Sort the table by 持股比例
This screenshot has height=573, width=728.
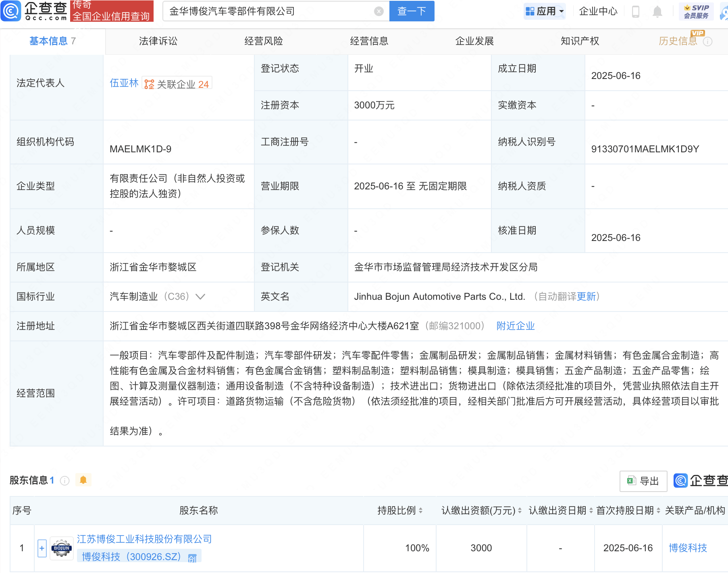(420, 511)
